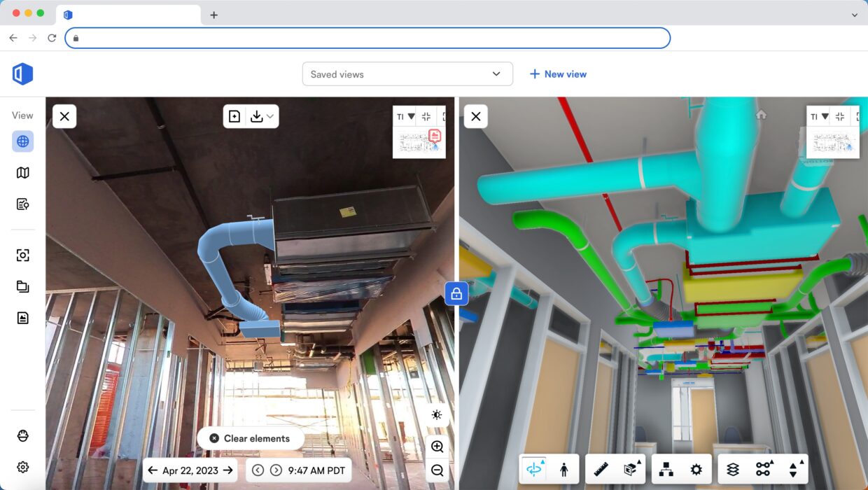Select the map icon in the left sidebar
Image resolution: width=868 pixels, height=490 pixels.
[22, 172]
